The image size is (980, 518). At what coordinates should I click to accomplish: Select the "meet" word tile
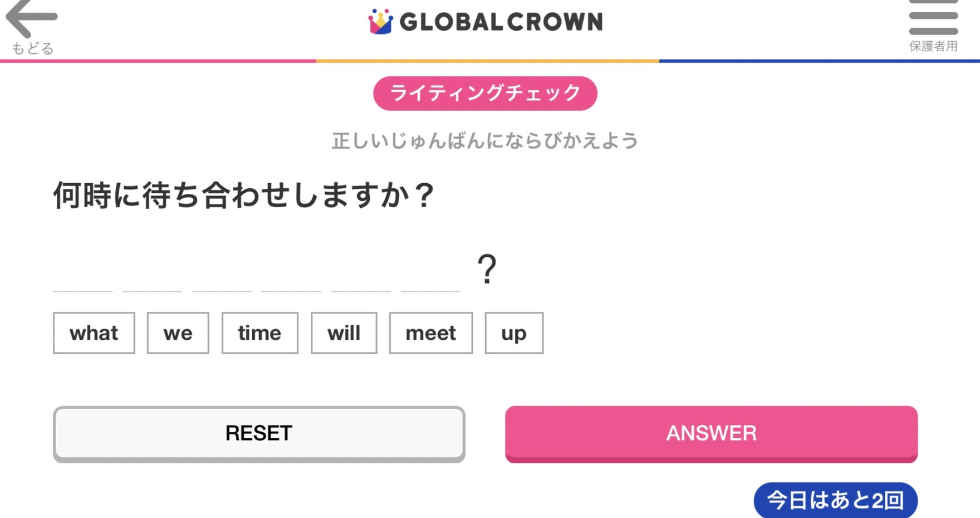(430, 333)
